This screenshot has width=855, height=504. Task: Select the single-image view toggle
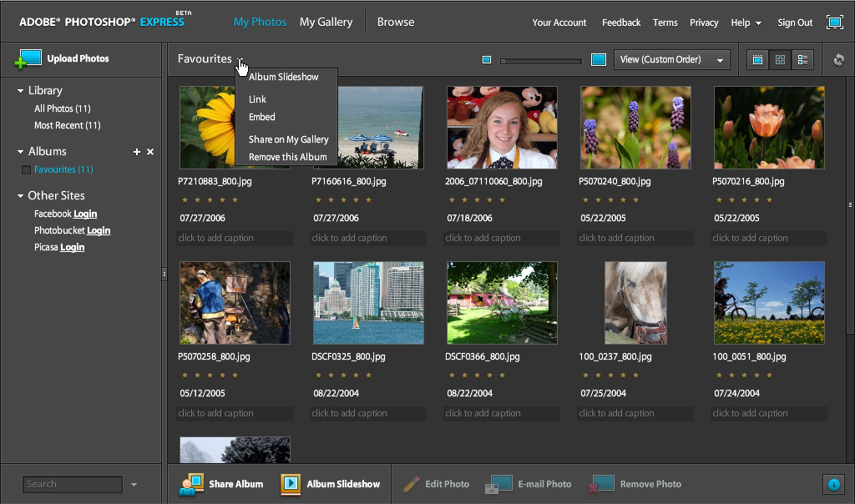click(757, 60)
